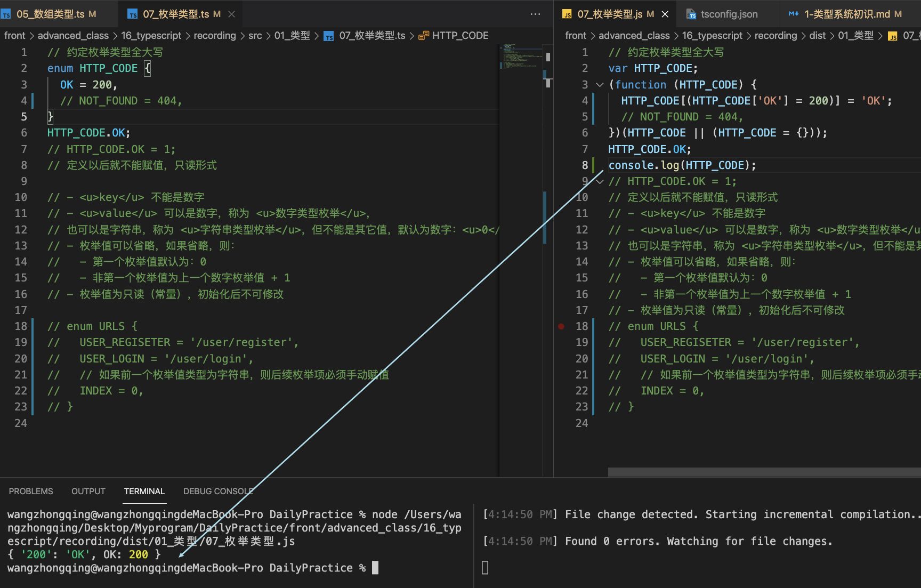
Task: Click "USER_LOGIN = '/user/login'," in left editor
Action: (x=166, y=359)
